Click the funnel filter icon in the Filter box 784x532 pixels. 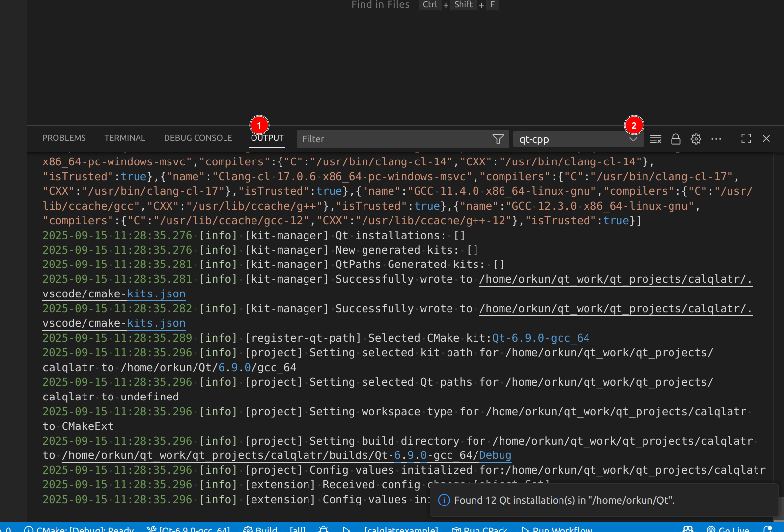click(x=498, y=139)
